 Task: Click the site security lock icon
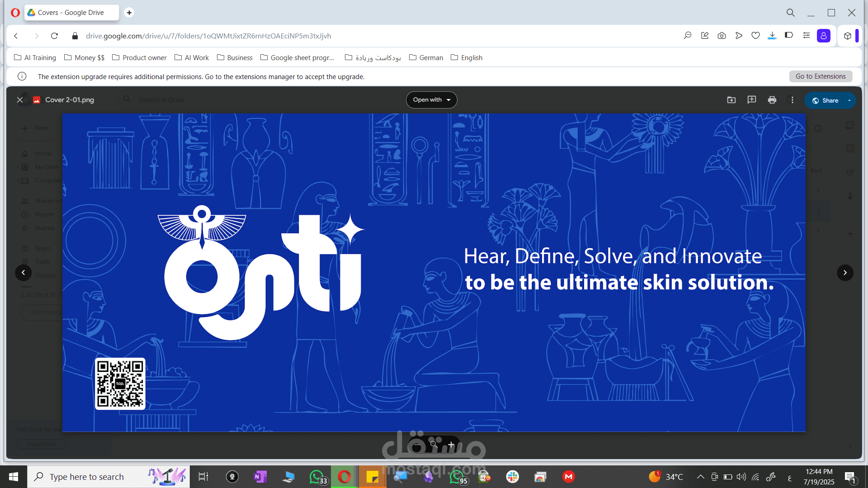coord(75,36)
